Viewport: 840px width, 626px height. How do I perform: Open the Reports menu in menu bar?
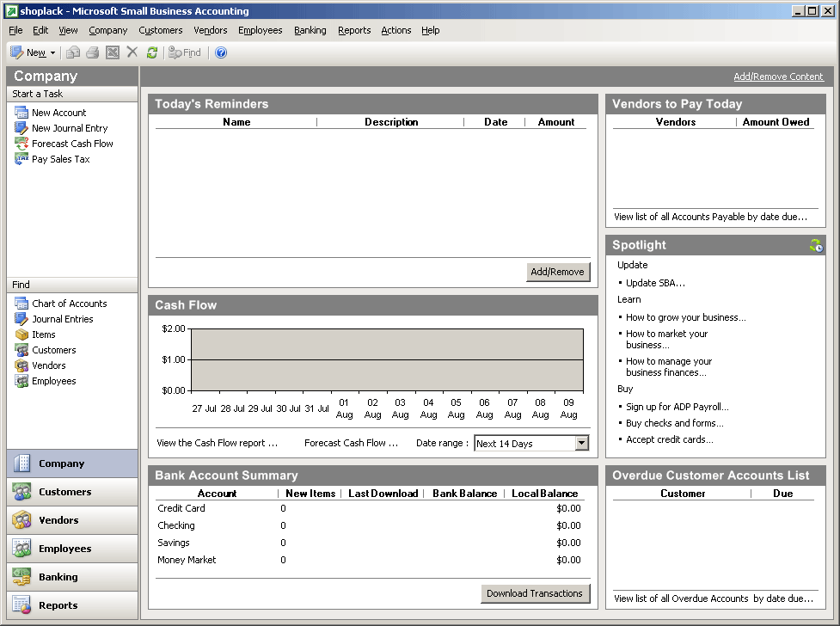point(354,31)
